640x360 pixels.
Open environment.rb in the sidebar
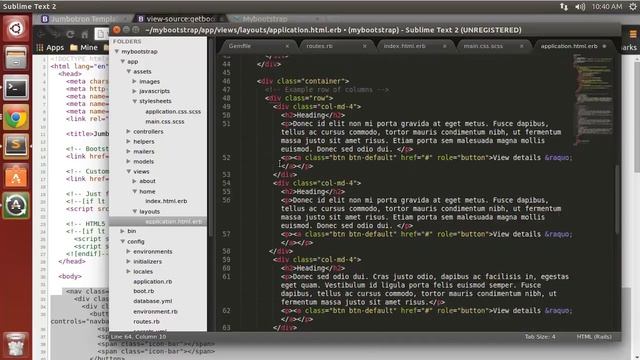[x=155, y=311]
